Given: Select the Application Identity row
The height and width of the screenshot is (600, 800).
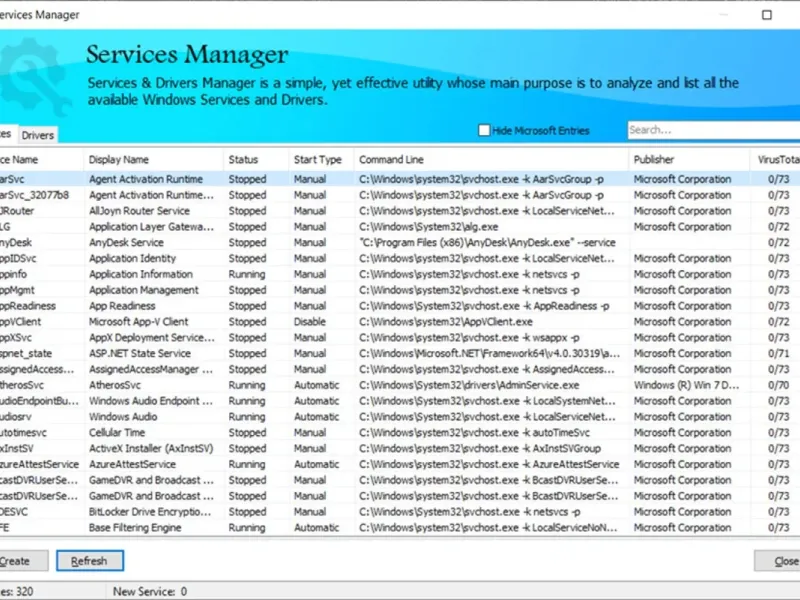Looking at the screenshot, I should [400, 258].
